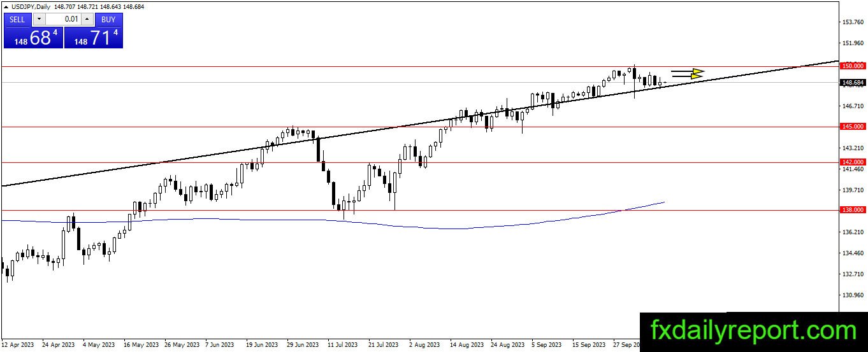This screenshot has height=352, width=868.
Task: Select the yellow arrow drawing object
Action: point(688,74)
